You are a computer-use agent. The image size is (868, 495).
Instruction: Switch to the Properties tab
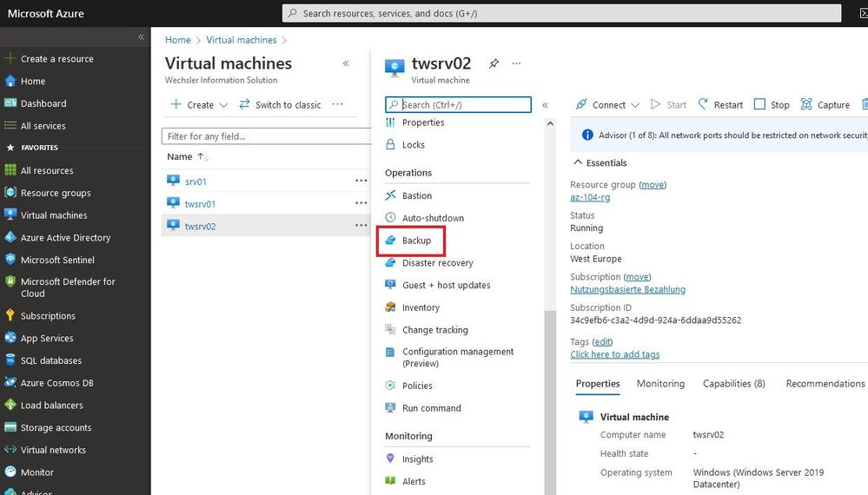597,384
